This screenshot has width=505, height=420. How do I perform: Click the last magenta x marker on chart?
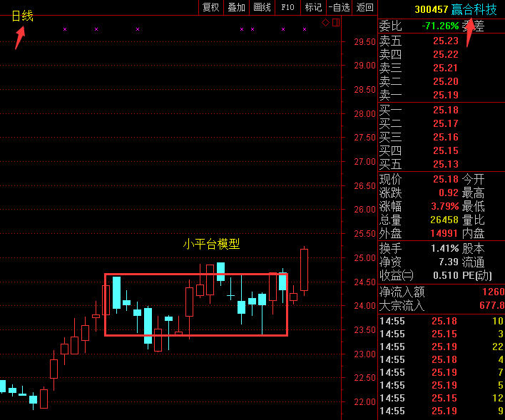(x=305, y=29)
